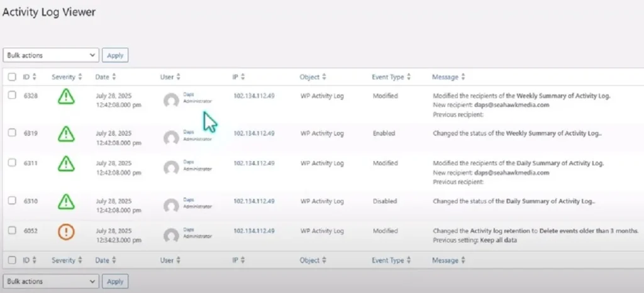Image resolution: width=644 pixels, height=293 pixels.
Task: Open IP address link in event 6319 row
Action: pos(254,133)
